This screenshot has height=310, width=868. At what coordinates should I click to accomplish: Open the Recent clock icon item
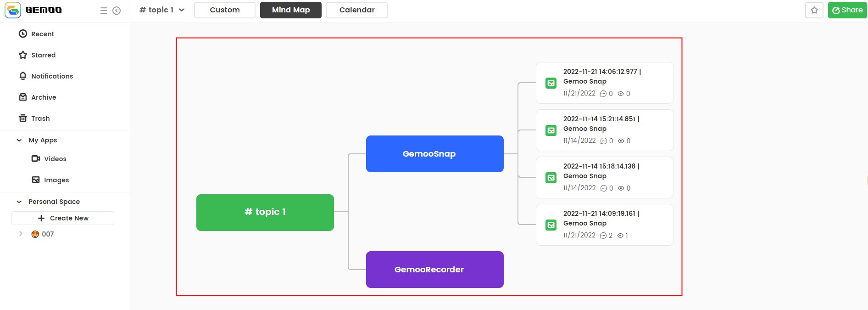tap(36, 34)
